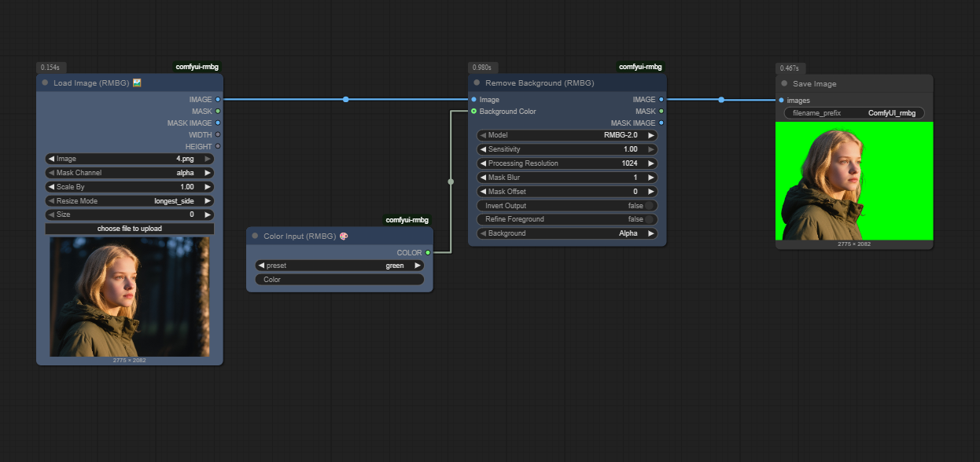The height and width of the screenshot is (462, 980).
Task: Click the COLOR output port on Color Input node
Action: coord(428,253)
